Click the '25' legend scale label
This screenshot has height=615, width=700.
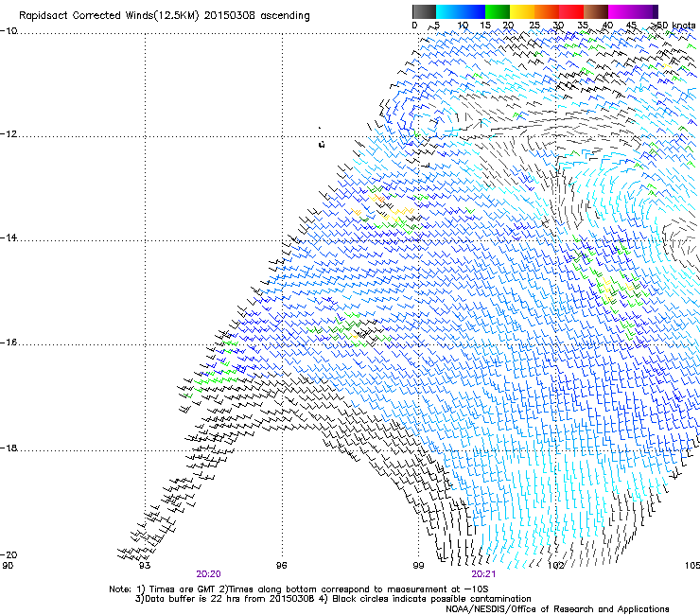[534, 26]
